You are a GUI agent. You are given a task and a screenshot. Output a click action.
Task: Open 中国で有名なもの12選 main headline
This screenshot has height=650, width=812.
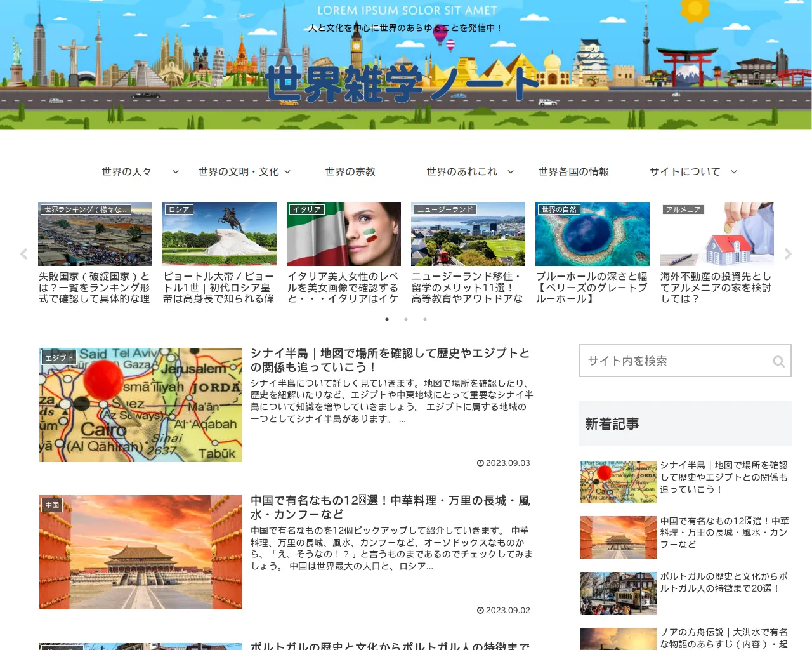click(x=390, y=507)
